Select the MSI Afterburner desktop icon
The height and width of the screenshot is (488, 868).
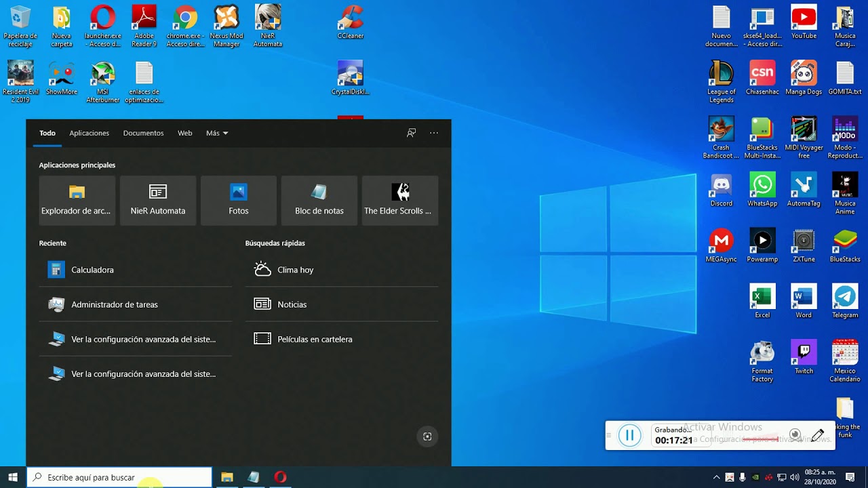[x=103, y=82]
